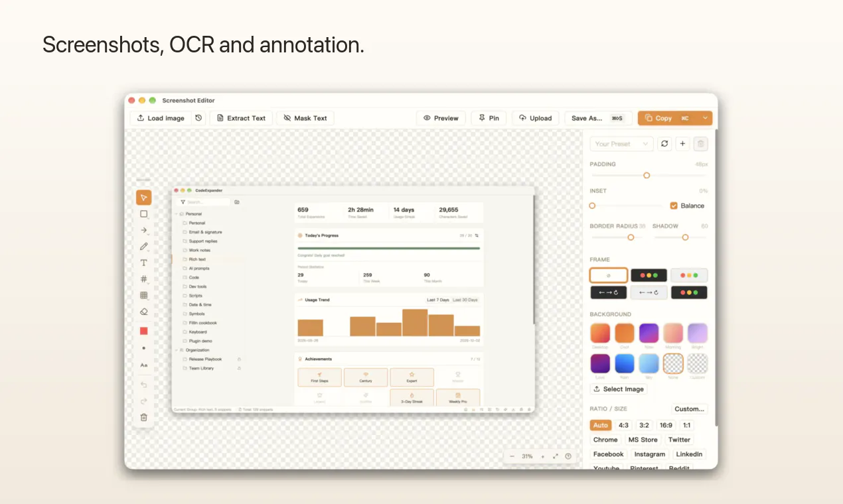Click the Save As... button
The width and height of the screenshot is (843, 504).
click(x=598, y=118)
